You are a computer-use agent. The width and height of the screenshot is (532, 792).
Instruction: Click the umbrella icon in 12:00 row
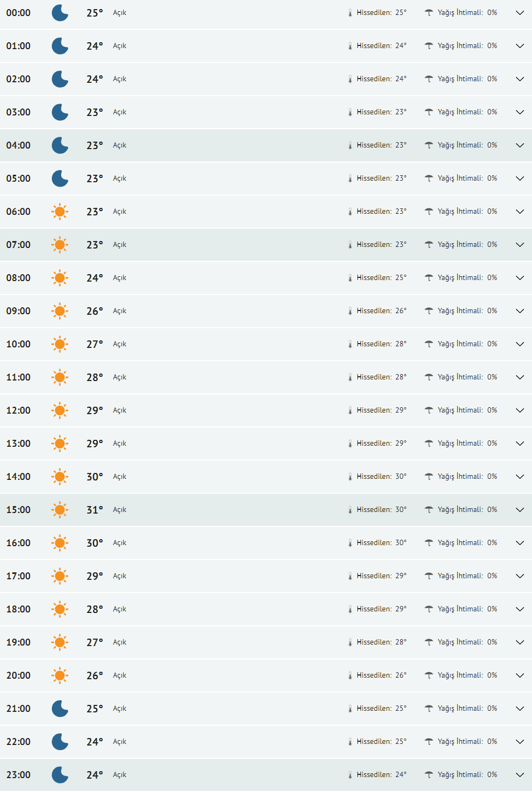point(428,410)
